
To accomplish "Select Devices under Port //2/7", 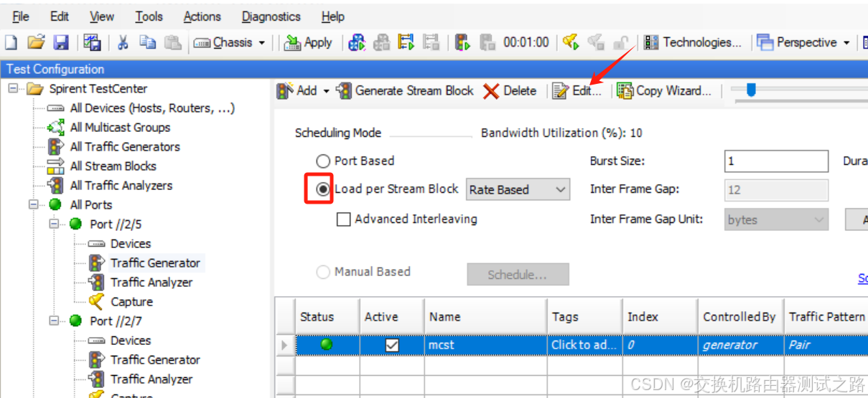I will 131,341.
